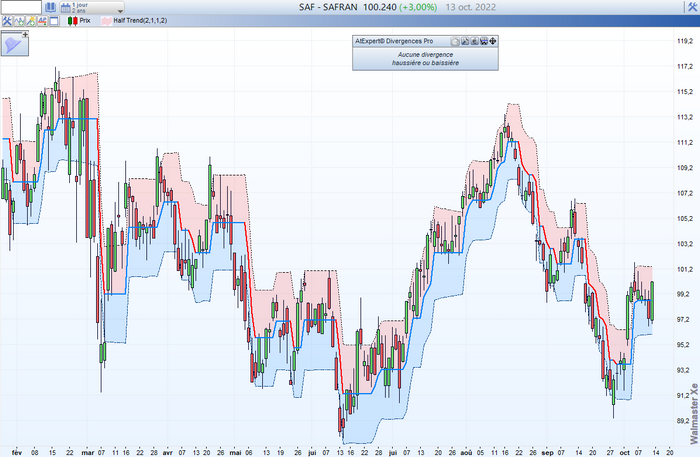Expand the blue drawing object thumbnail plus
700x457 pixels.
pyautogui.click(x=25, y=35)
